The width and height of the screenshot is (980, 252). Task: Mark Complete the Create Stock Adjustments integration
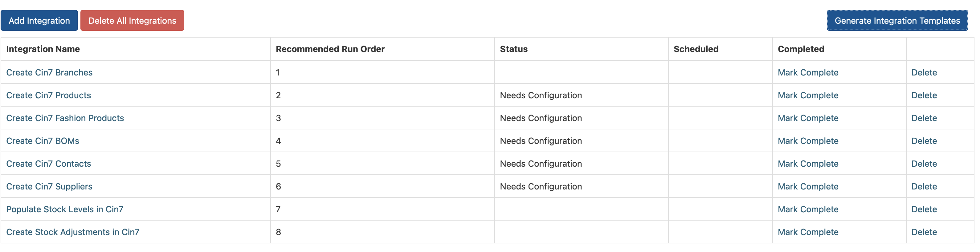808,232
